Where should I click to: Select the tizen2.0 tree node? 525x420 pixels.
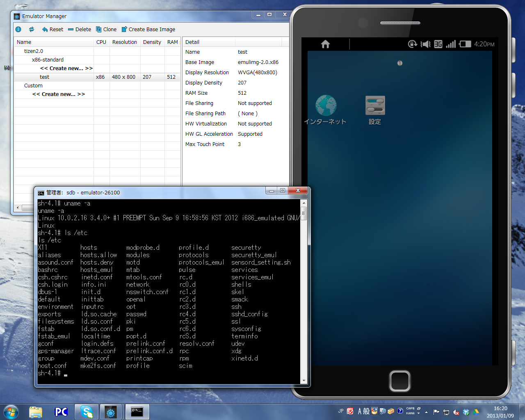[34, 51]
